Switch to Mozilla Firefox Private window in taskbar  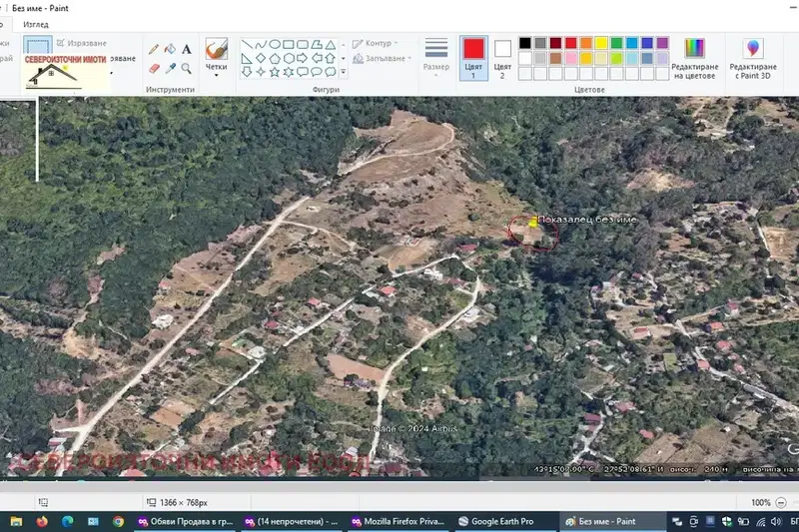[x=398, y=521]
